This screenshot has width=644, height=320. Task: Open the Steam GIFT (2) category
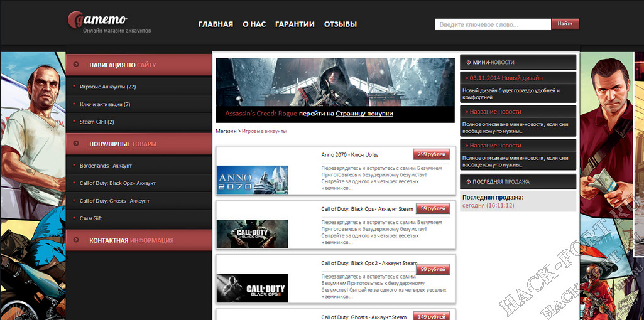97,122
